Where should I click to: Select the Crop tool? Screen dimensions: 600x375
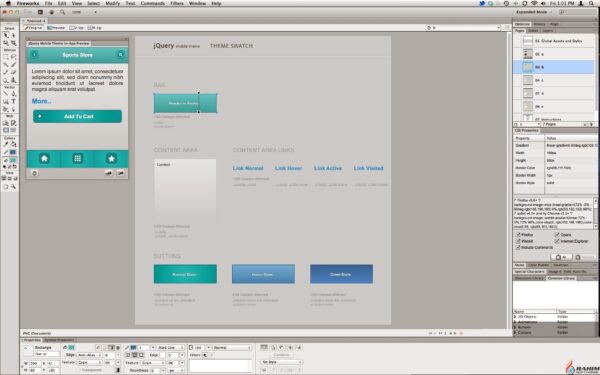[x=13, y=43]
